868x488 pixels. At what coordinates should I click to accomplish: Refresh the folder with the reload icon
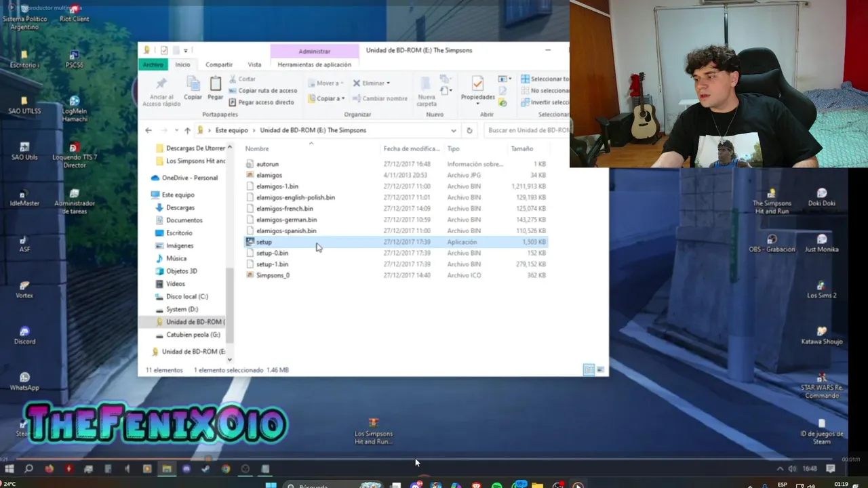[469, 130]
